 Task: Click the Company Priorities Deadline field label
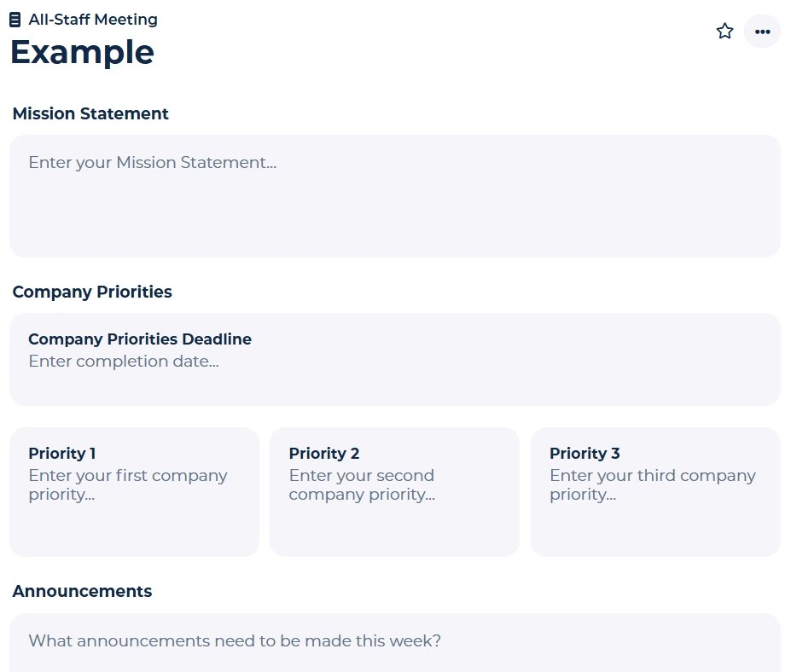tap(140, 339)
